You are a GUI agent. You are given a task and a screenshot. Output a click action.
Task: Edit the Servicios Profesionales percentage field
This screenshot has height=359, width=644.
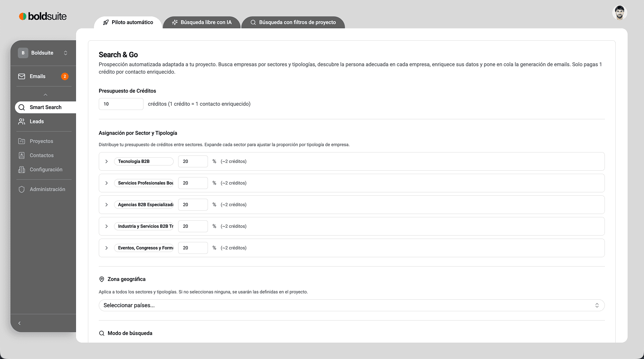pos(193,183)
